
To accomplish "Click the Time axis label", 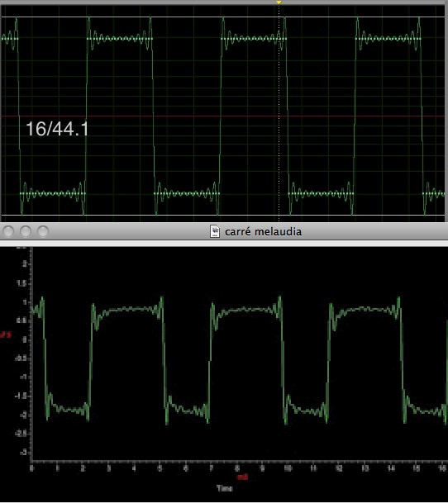I will pyautogui.click(x=225, y=488).
